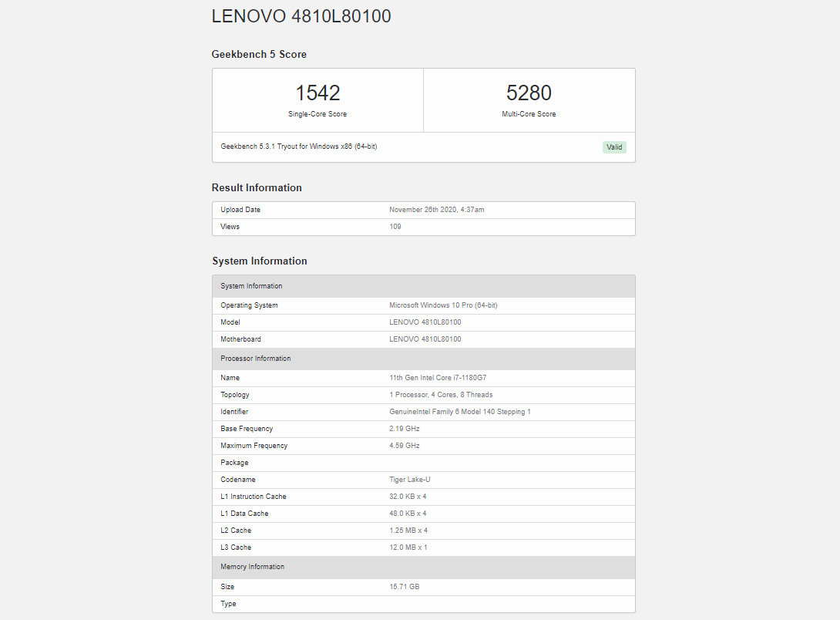
Task: Click the Identifier label
Action: [x=234, y=412]
